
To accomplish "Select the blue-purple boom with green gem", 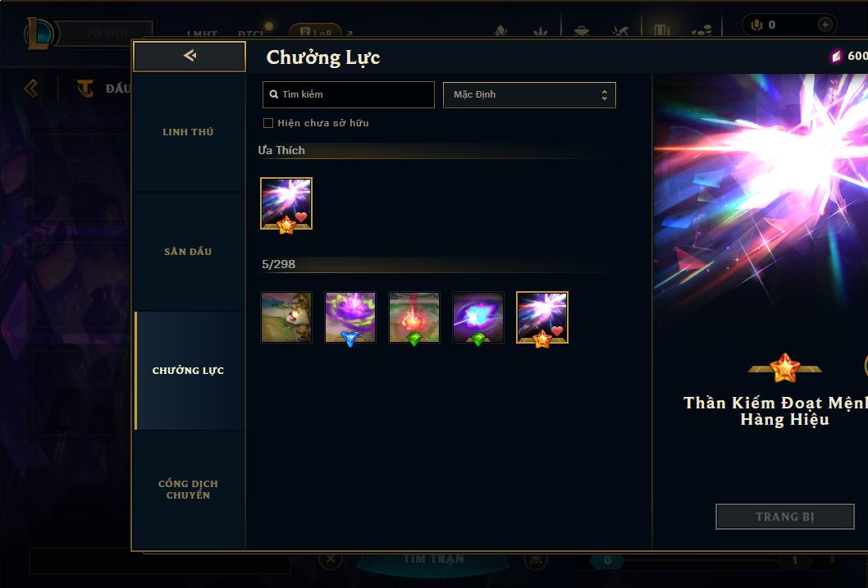I will 478,317.
